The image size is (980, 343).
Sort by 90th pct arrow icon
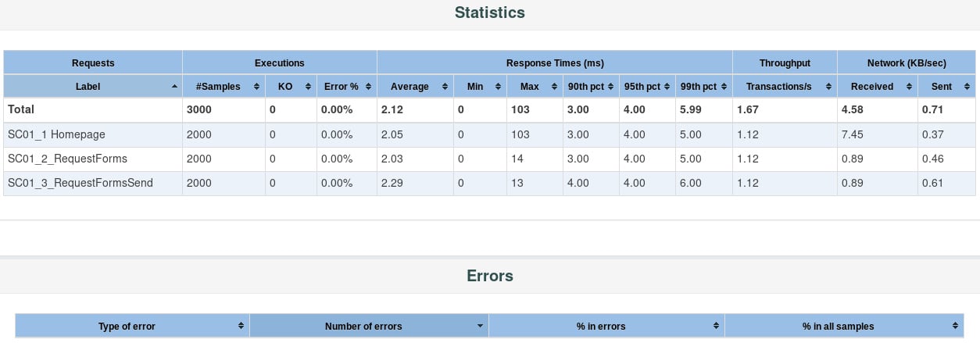pyautogui.click(x=611, y=87)
